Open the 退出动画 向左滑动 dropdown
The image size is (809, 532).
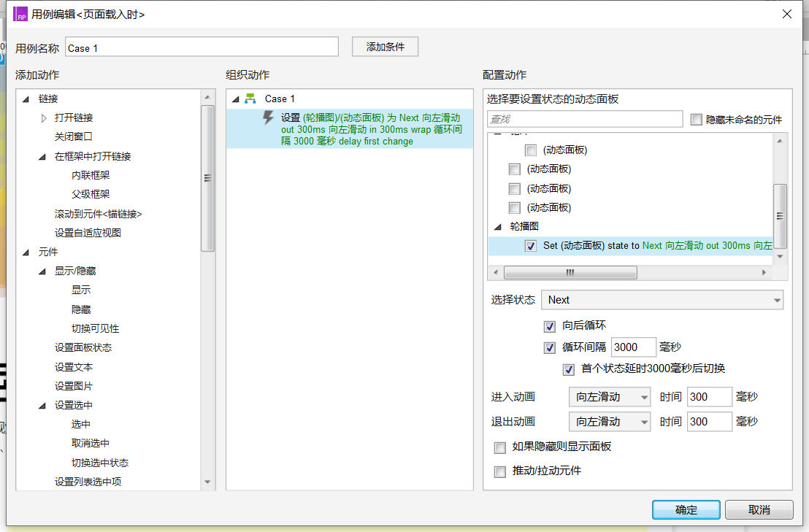(x=610, y=422)
